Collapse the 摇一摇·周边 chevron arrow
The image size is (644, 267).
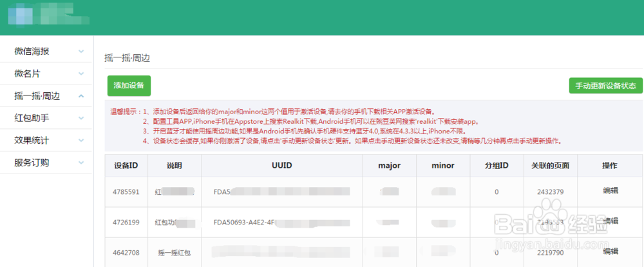pyautogui.click(x=81, y=96)
